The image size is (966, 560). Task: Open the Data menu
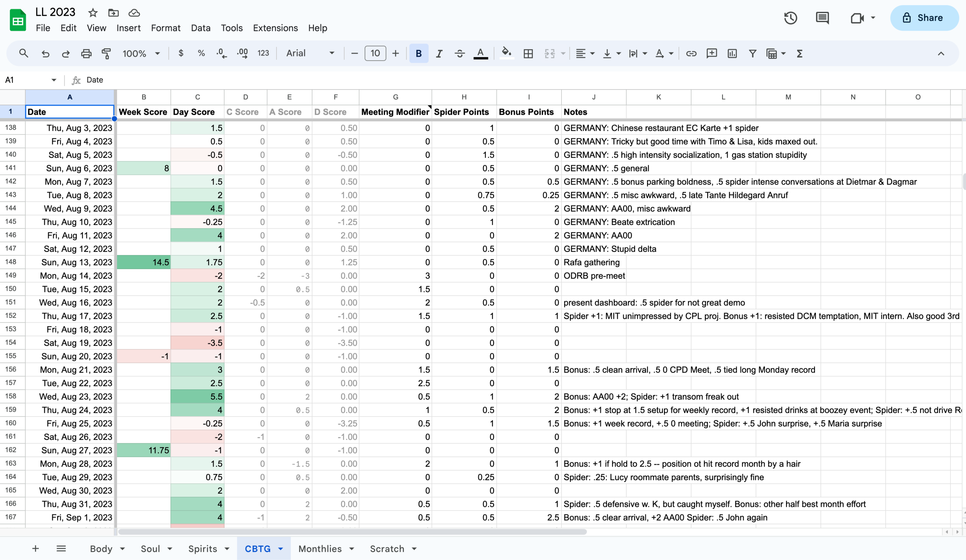(x=201, y=28)
